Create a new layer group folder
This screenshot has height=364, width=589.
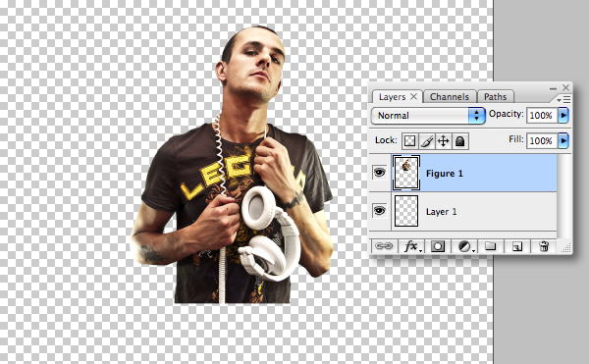(x=490, y=246)
